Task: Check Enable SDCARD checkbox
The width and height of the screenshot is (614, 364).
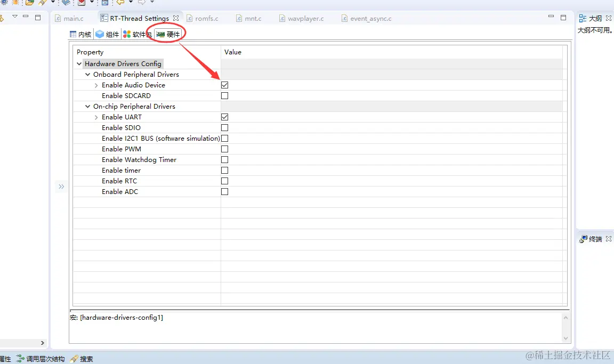Action: (224, 95)
